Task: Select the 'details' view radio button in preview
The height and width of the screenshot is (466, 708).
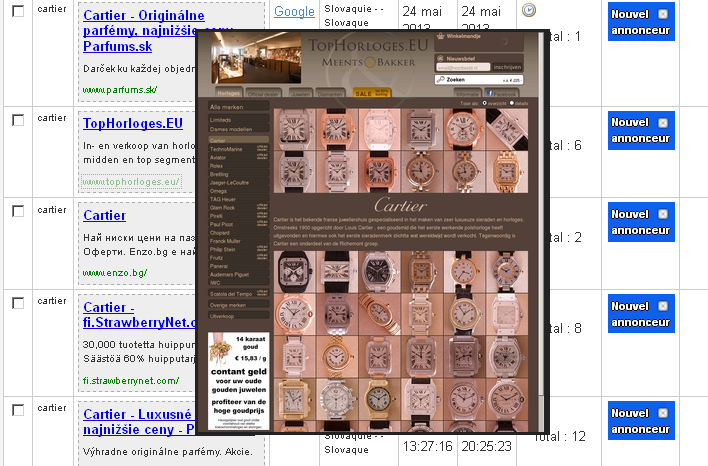Action: tap(512, 103)
